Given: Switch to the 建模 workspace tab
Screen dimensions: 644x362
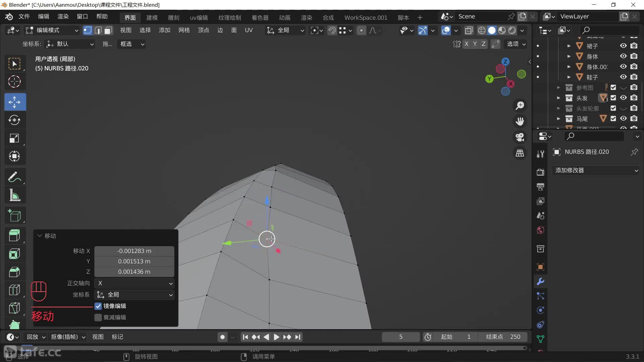Looking at the screenshot, I should (152, 17).
